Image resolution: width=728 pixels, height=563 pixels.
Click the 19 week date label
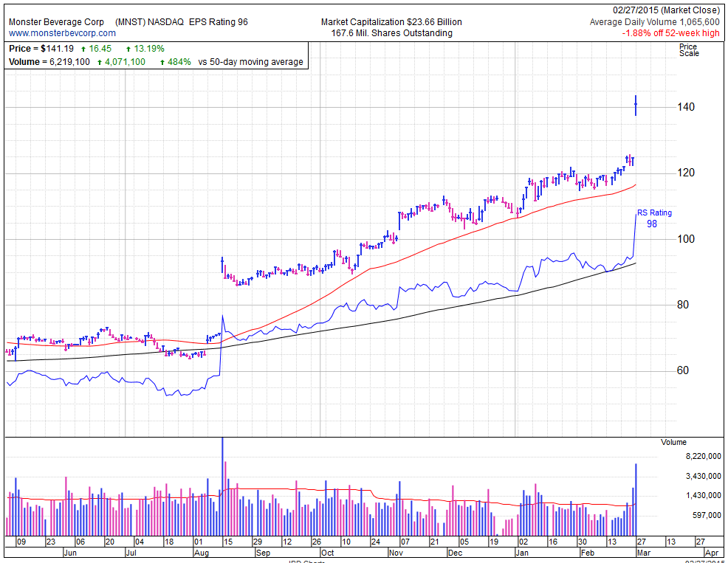tap(493, 542)
